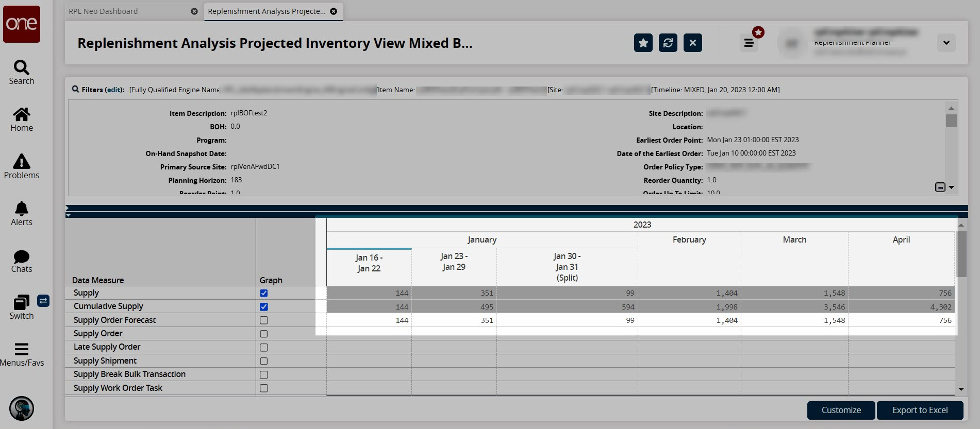Add page to favorites with star button
The width and height of the screenshot is (980, 429).
pos(643,43)
